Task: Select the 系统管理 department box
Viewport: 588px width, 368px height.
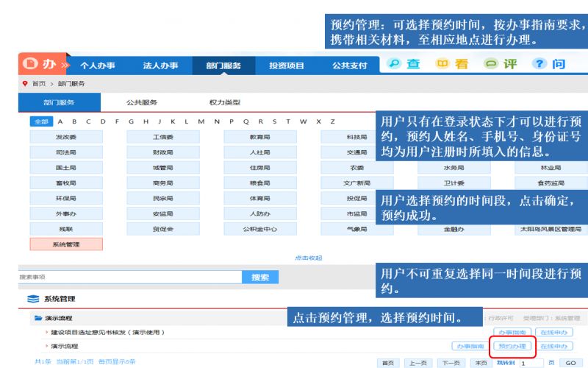Action: point(66,244)
